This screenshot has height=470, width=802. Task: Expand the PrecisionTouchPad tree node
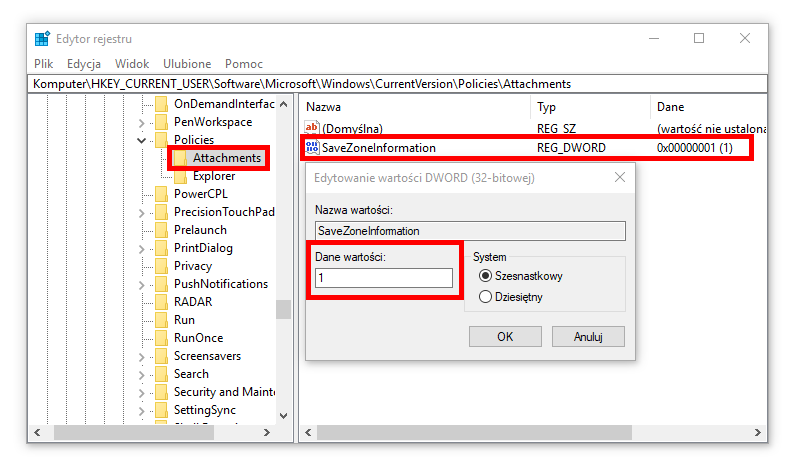(142, 213)
